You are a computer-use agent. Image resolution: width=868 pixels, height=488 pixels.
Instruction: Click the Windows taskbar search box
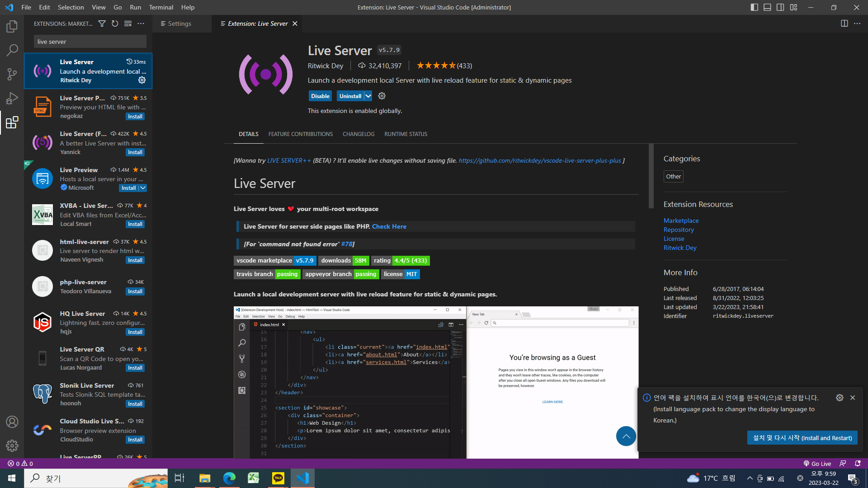point(96,478)
